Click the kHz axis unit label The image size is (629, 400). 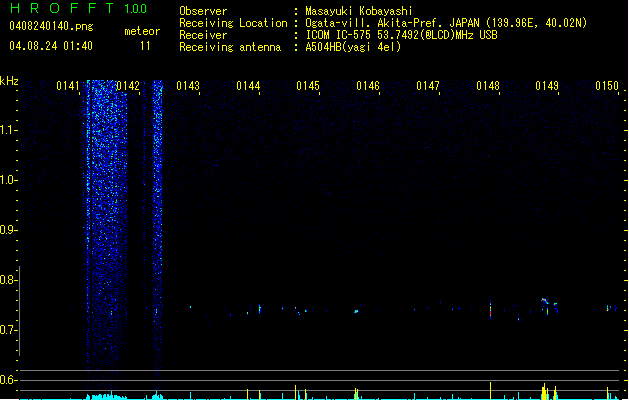9,81
